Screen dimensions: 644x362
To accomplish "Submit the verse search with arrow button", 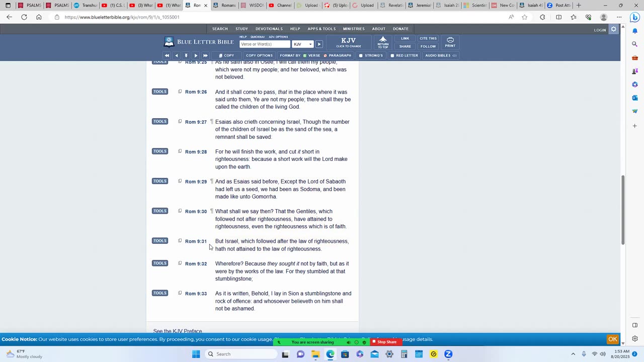I will click(319, 44).
